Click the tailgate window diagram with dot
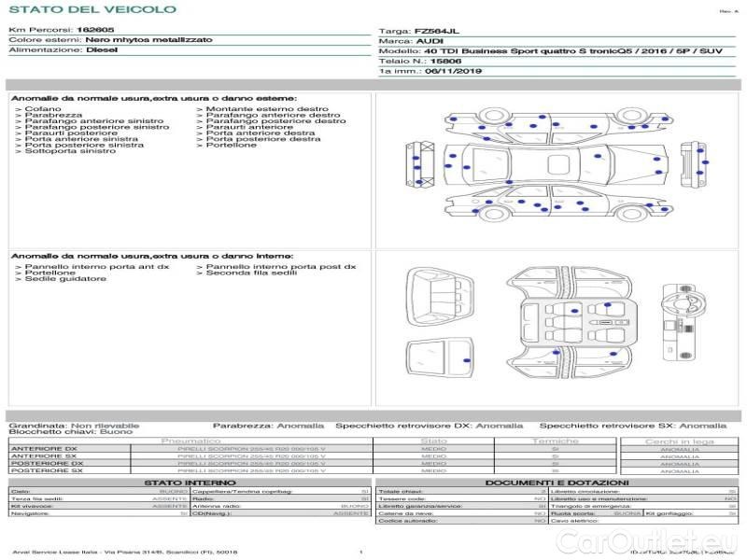The image size is (747, 560). [439, 358]
